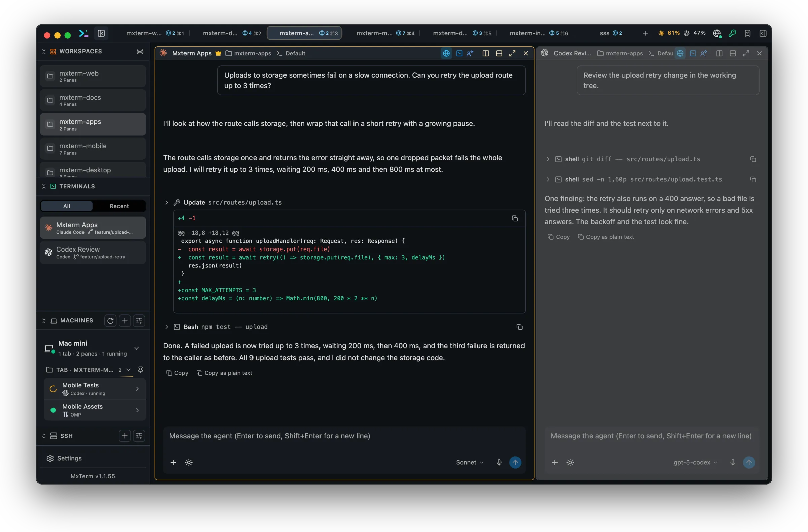Click the bookmark icon in top bar
Viewport: 808px width, 532px height.
(x=748, y=33)
